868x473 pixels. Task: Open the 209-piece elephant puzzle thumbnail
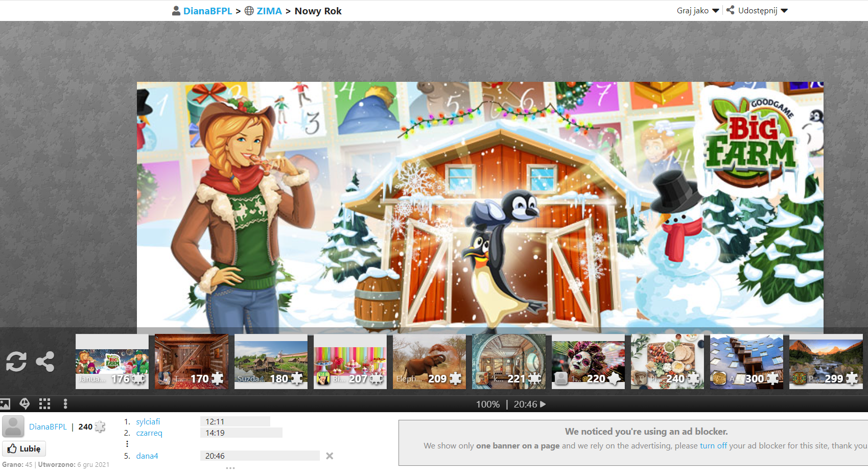pos(429,362)
